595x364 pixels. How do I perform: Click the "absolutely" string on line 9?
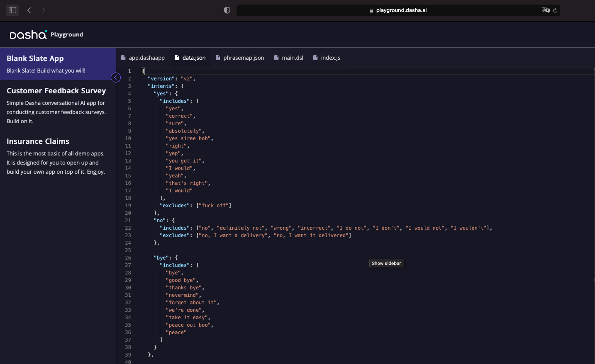pyautogui.click(x=183, y=131)
